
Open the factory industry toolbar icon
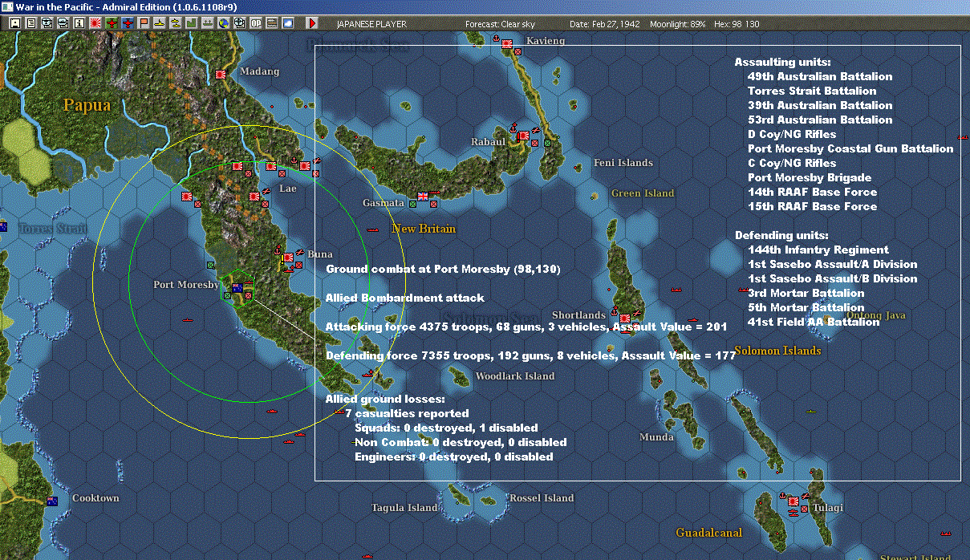pos(192,23)
